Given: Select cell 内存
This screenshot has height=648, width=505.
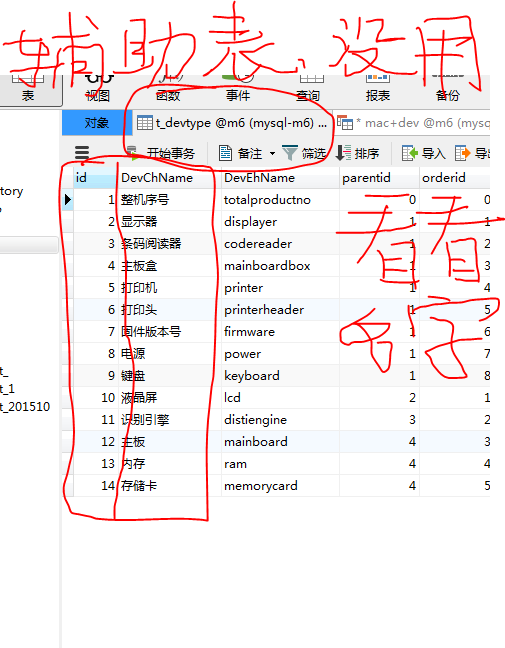Looking at the screenshot, I should 169,464.
